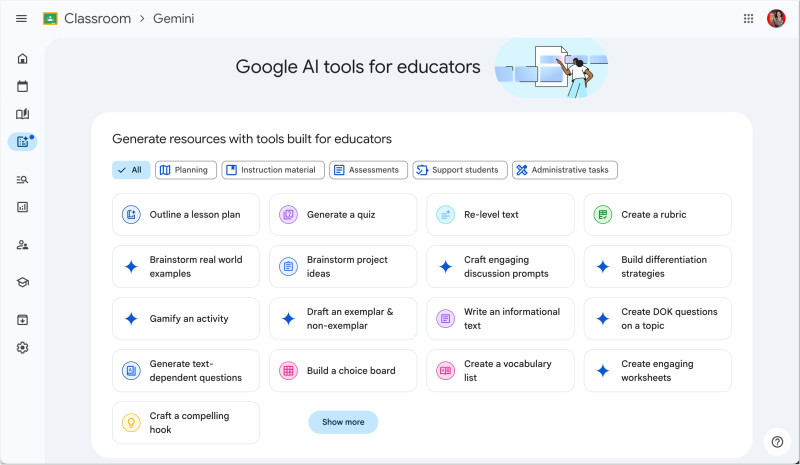Click the Google Classroom logo icon
This screenshot has width=800, height=465.
pos(50,19)
